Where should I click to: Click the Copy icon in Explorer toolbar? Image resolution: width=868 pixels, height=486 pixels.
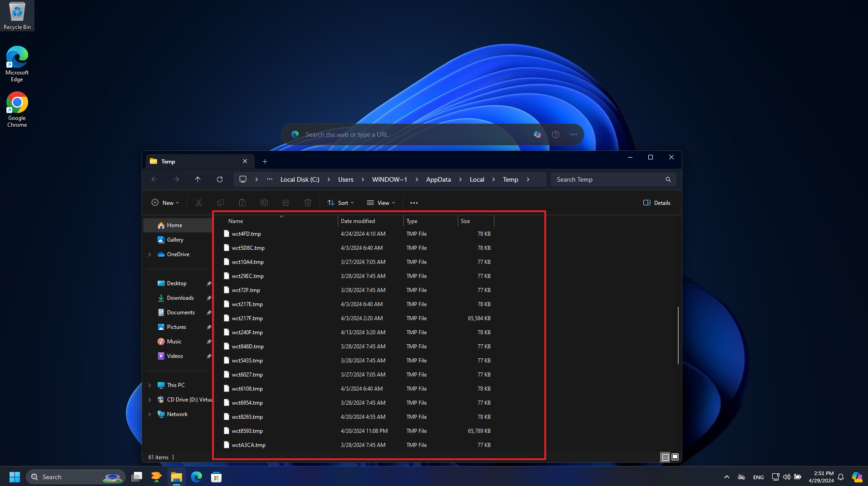221,203
